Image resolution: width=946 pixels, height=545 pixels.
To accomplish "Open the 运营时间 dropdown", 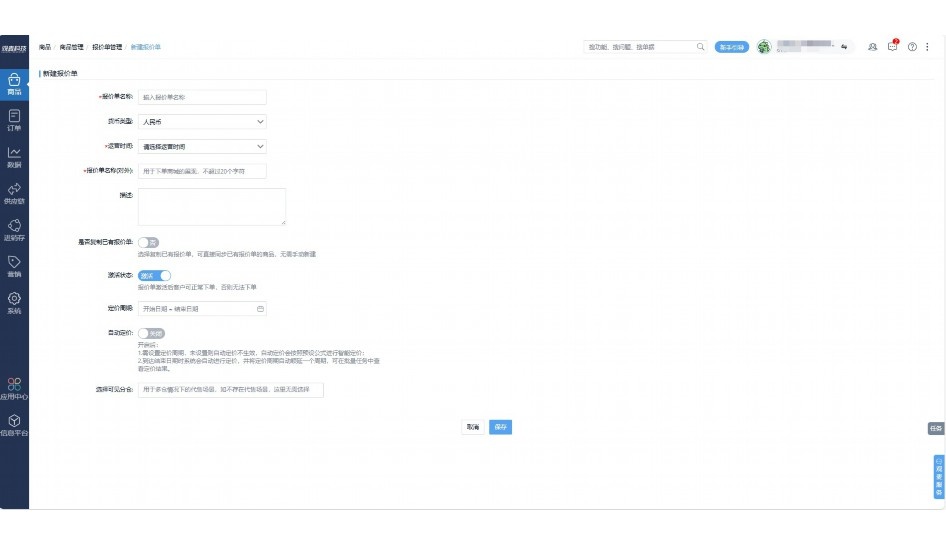I will pyautogui.click(x=202, y=147).
